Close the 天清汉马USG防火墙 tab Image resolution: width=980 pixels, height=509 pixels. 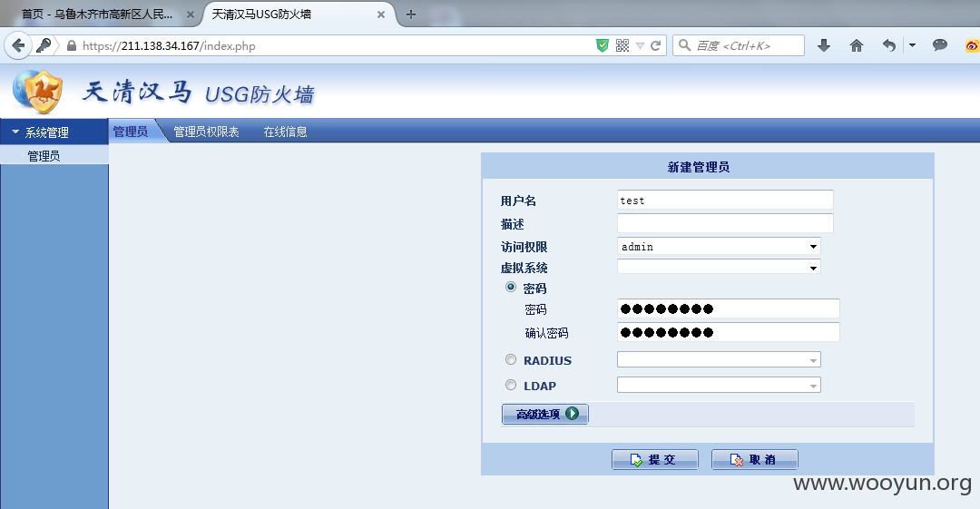tap(380, 15)
